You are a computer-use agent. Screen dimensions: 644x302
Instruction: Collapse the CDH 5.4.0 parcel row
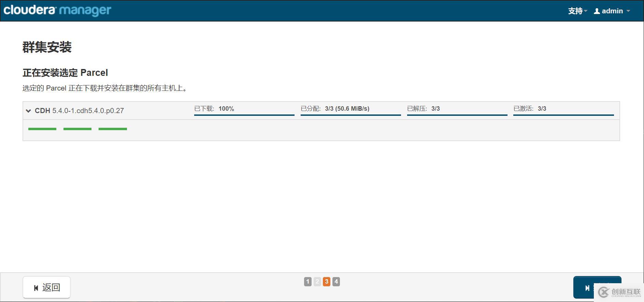[28, 111]
